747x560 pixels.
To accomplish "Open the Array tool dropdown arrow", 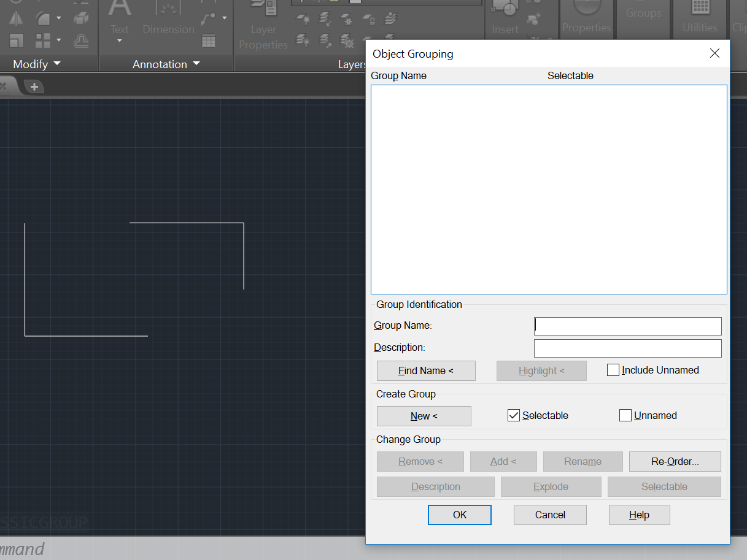I will (59, 40).
